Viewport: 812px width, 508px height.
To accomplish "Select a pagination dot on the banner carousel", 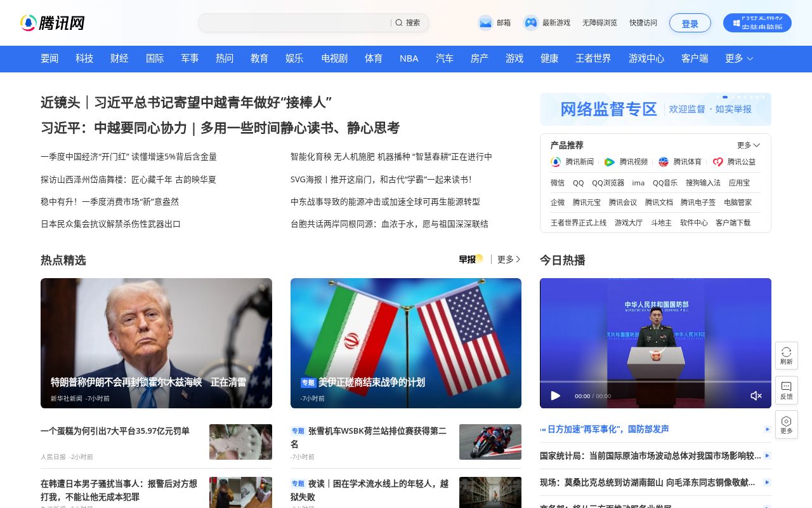I will tap(725, 97).
